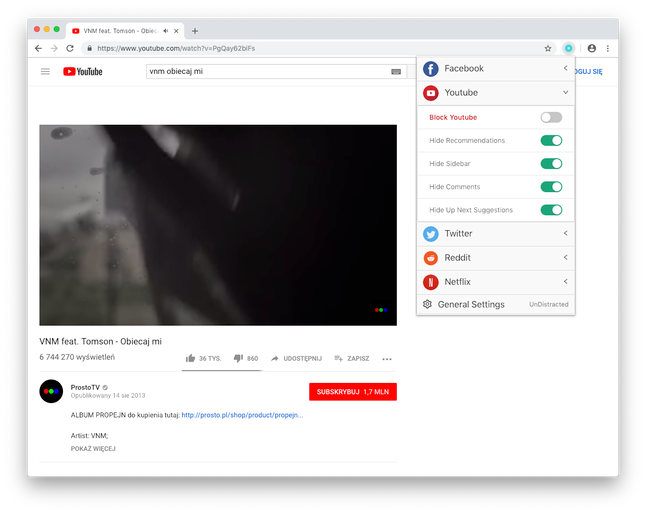The height and width of the screenshot is (513, 646).
Task: Expand the Netflix section chevron
Action: click(566, 281)
